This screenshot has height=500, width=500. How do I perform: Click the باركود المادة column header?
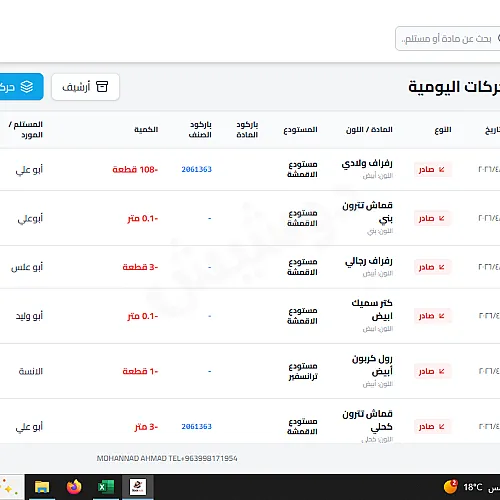(x=247, y=129)
